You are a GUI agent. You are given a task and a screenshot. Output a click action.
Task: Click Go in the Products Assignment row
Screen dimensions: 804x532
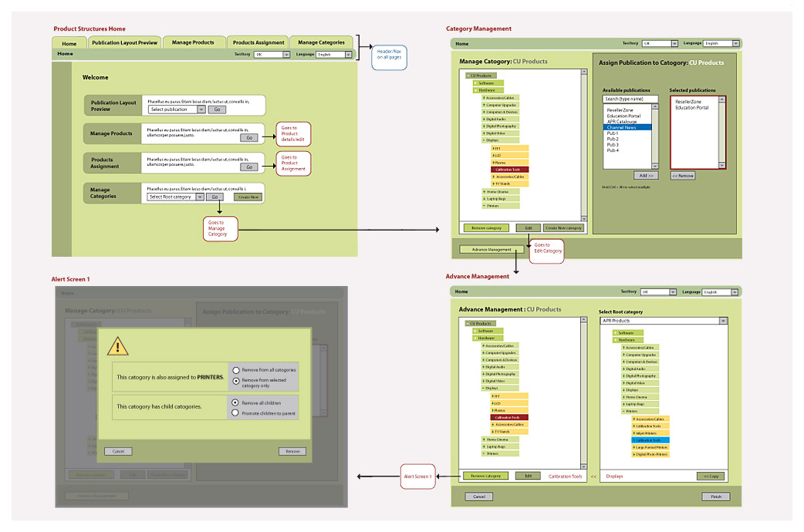click(x=249, y=167)
